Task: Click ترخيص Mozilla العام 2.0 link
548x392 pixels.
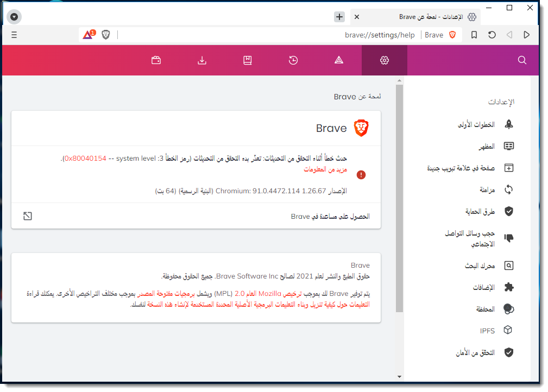Action: [268, 294]
